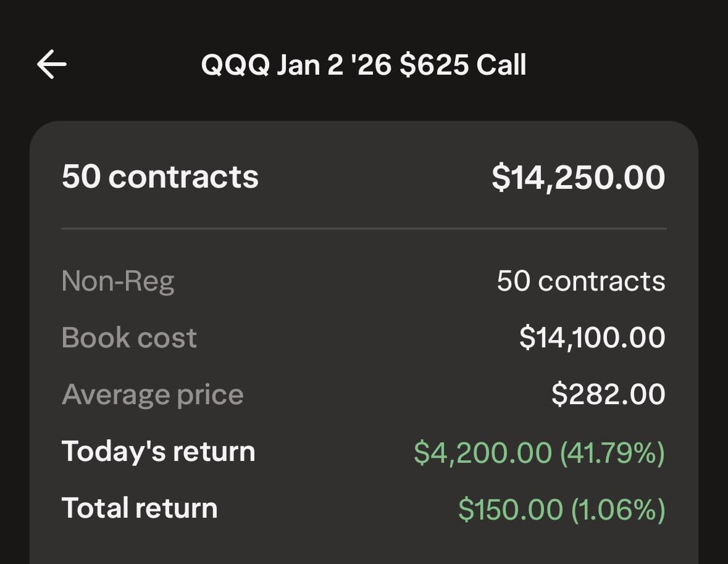This screenshot has height=564, width=728.
Task: Click the $14,100.00 book cost value
Action: click(x=592, y=338)
